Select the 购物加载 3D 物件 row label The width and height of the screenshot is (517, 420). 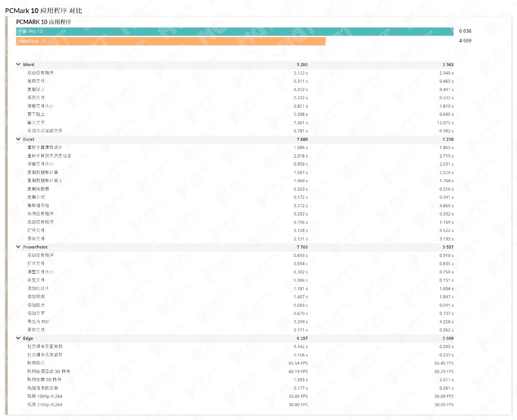click(x=45, y=380)
